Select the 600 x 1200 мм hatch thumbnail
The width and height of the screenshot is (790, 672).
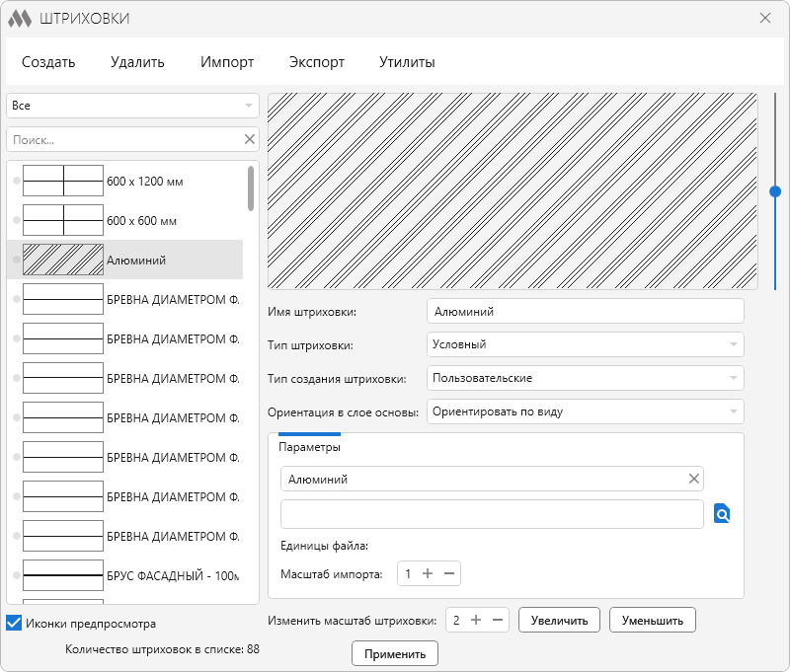pos(63,181)
